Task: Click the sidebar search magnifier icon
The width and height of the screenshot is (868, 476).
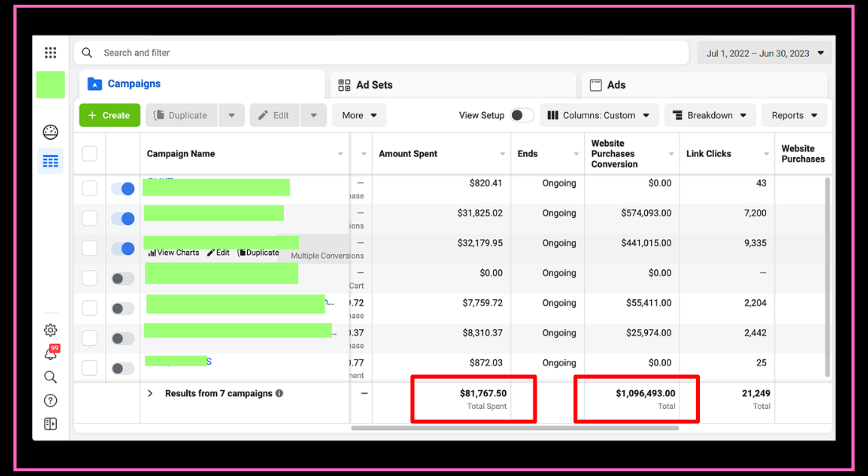Action: (x=51, y=377)
